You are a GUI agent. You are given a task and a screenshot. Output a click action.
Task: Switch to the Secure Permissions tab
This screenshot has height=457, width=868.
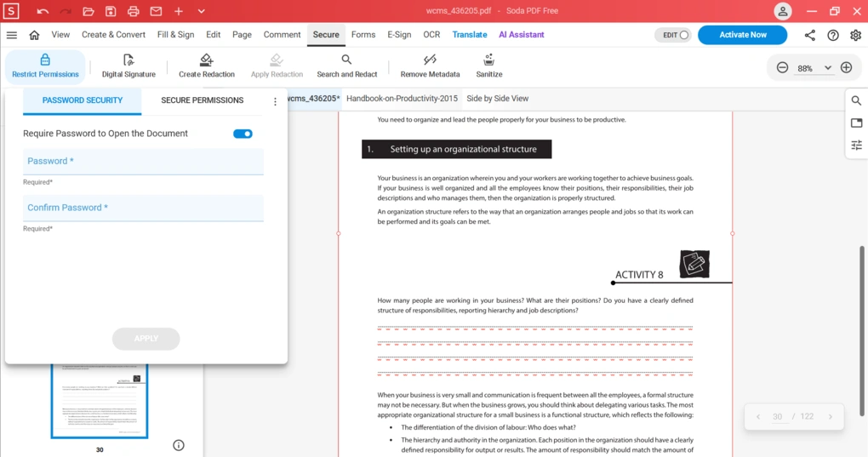pyautogui.click(x=202, y=100)
